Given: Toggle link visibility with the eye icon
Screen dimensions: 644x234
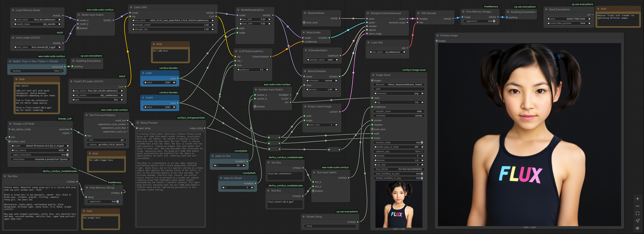Looking at the screenshot, I should click(x=638, y=228).
